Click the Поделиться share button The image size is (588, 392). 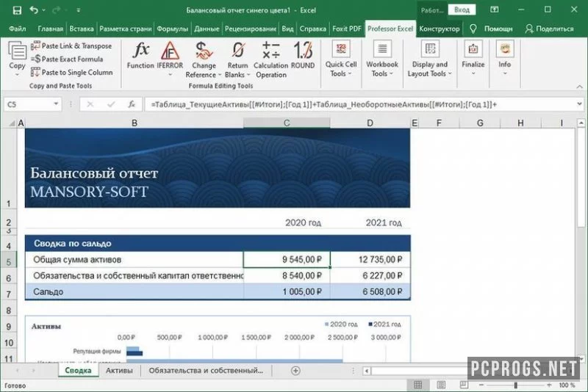(x=549, y=29)
